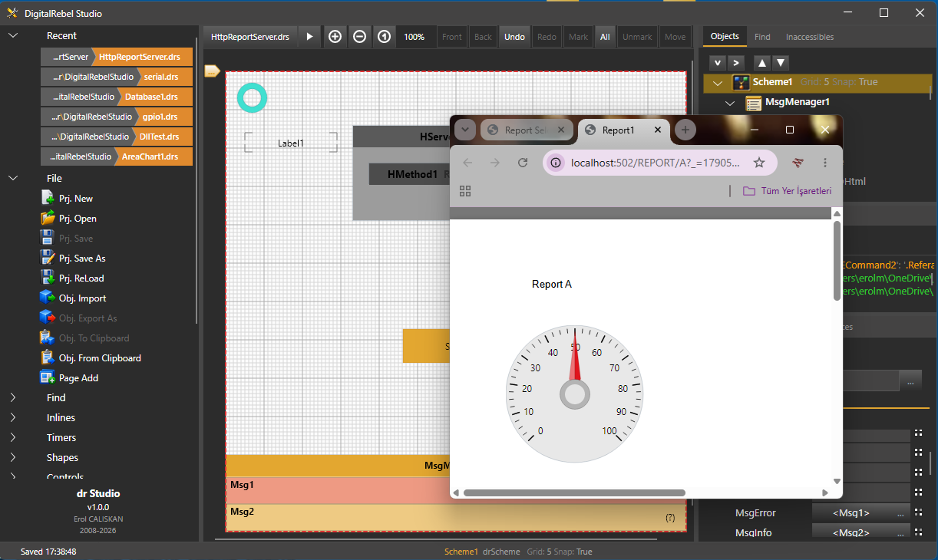This screenshot has width=938, height=560.
Task: Select the Report1 browser tab
Action: click(623, 130)
